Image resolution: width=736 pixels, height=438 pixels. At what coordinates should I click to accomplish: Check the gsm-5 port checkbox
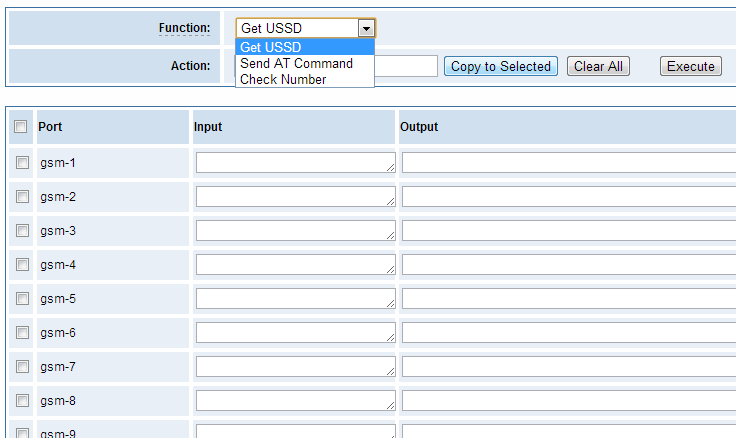pyautogui.click(x=22, y=299)
